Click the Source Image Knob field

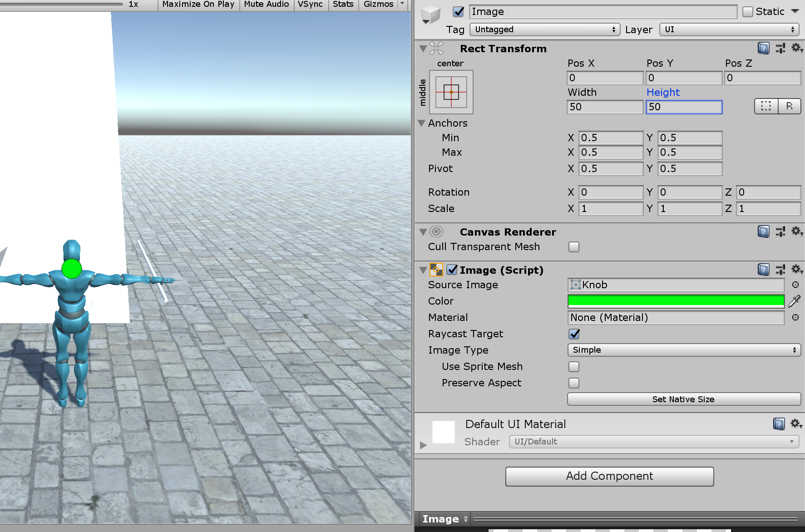(676, 285)
